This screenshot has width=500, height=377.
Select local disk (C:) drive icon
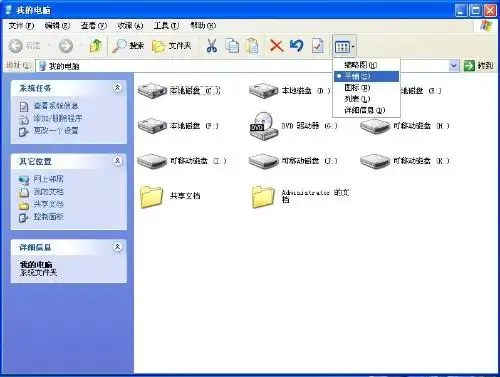pos(152,91)
